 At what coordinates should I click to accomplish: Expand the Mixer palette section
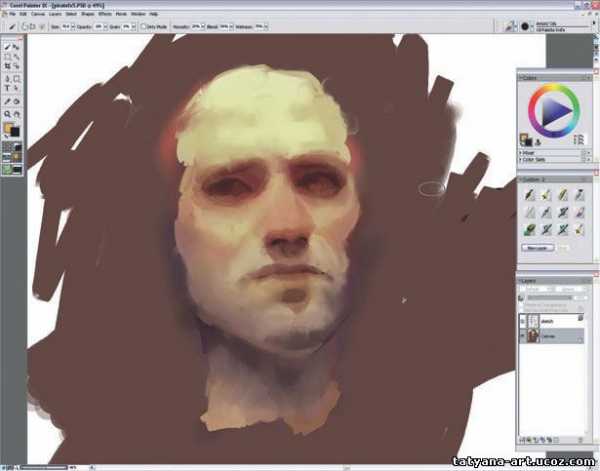click(521, 153)
